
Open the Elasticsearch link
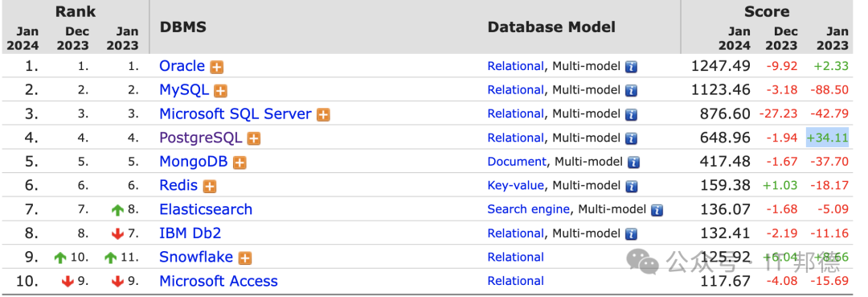(206, 209)
